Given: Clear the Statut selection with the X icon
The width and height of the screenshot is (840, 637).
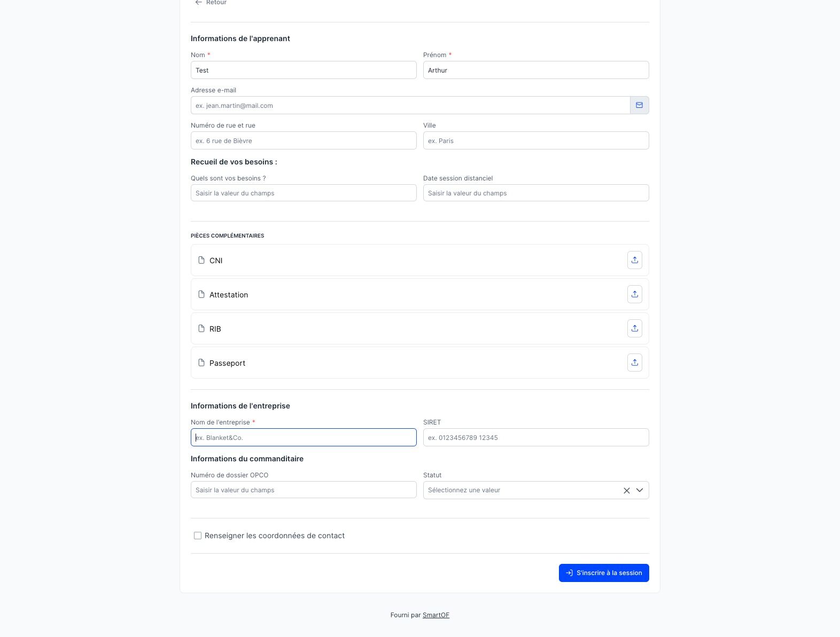Looking at the screenshot, I should tap(626, 490).
